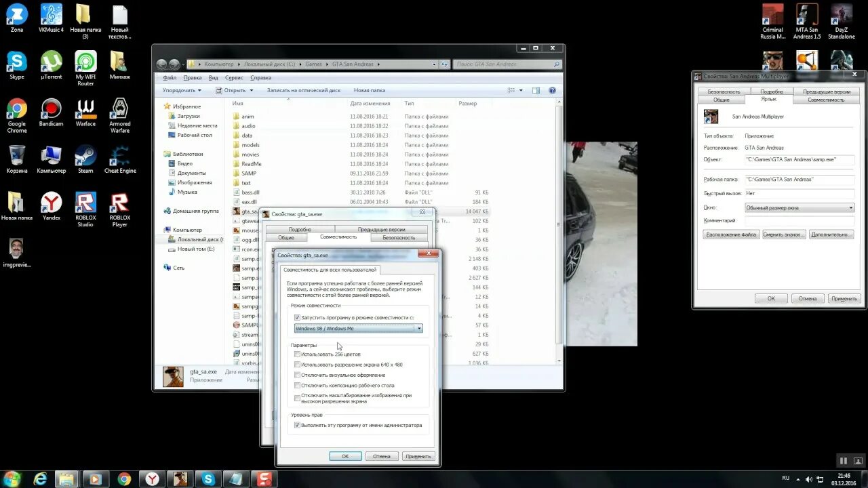Open the Правка menu in Explorer

tap(193, 78)
